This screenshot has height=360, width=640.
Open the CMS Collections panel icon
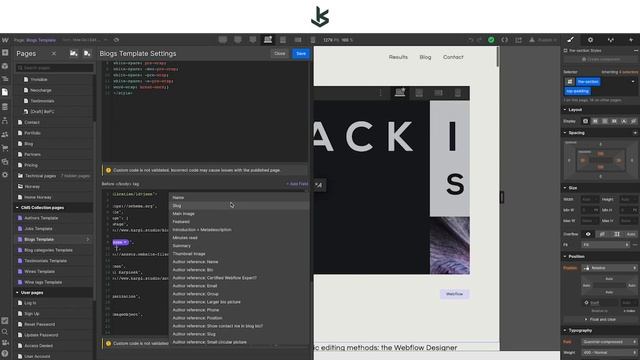pyautogui.click(x=5, y=107)
